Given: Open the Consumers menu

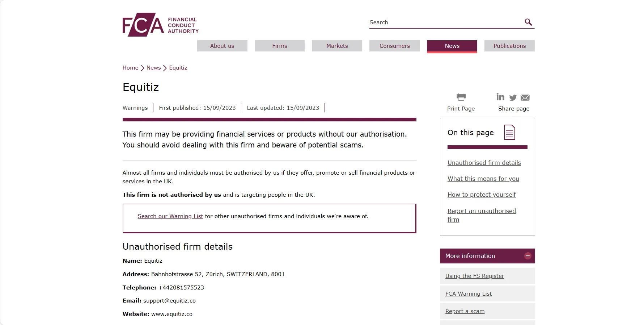Looking at the screenshot, I should pos(394,46).
